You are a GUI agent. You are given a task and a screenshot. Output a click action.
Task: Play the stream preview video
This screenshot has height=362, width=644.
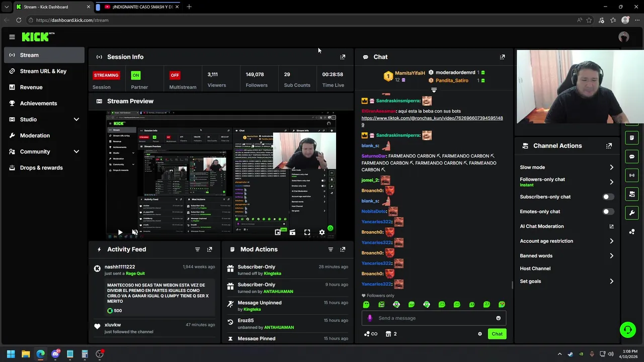[x=120, y=232]
